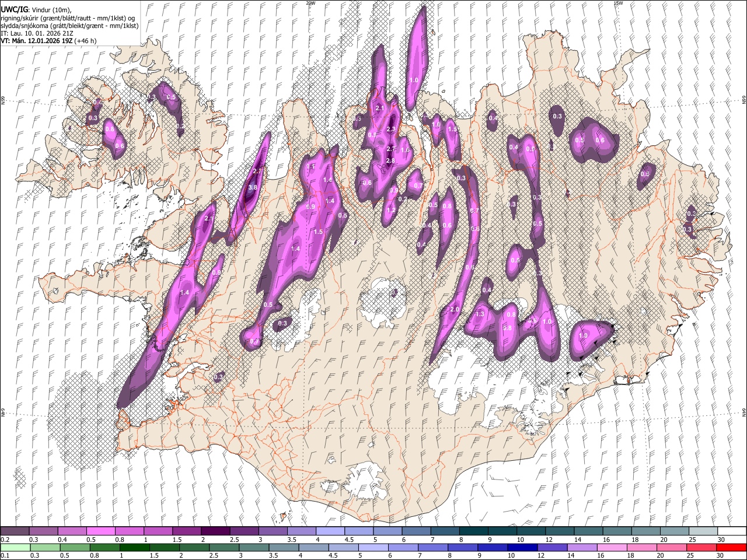Viewport: 747px width, 560px height.
Task: Select the 20 pink swatch in the lower legend row
Action: pos(671,547)
